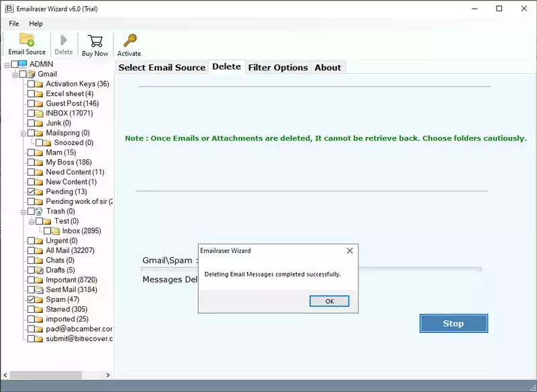This screenshot has height=392, width=537.
Task: Click the Mam folder icon
Action: (39, 152)
